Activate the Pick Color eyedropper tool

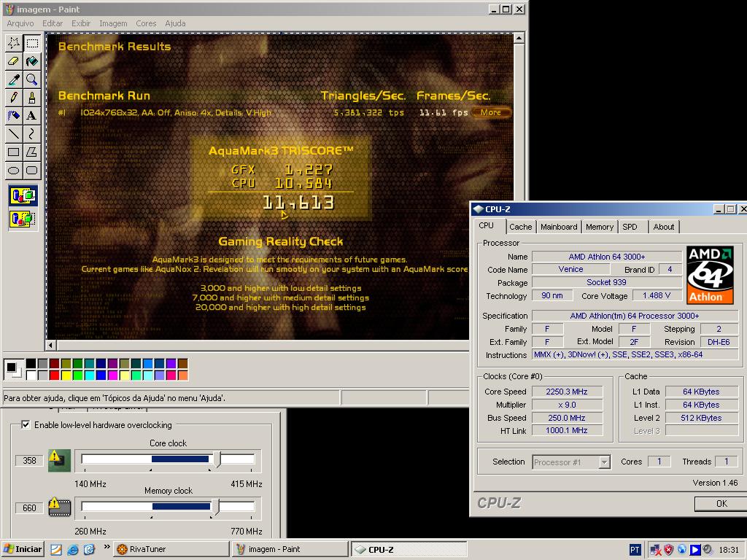[x=14, y=79]
